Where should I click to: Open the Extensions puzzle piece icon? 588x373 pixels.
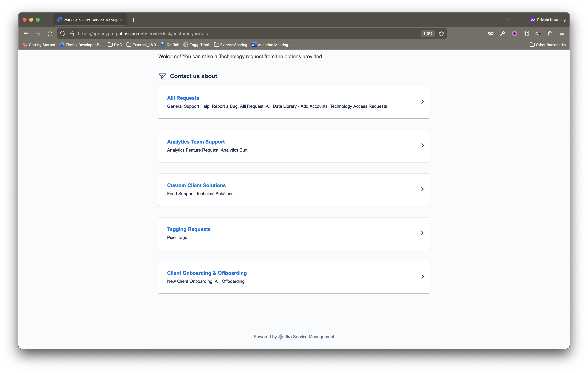(550, 34)
